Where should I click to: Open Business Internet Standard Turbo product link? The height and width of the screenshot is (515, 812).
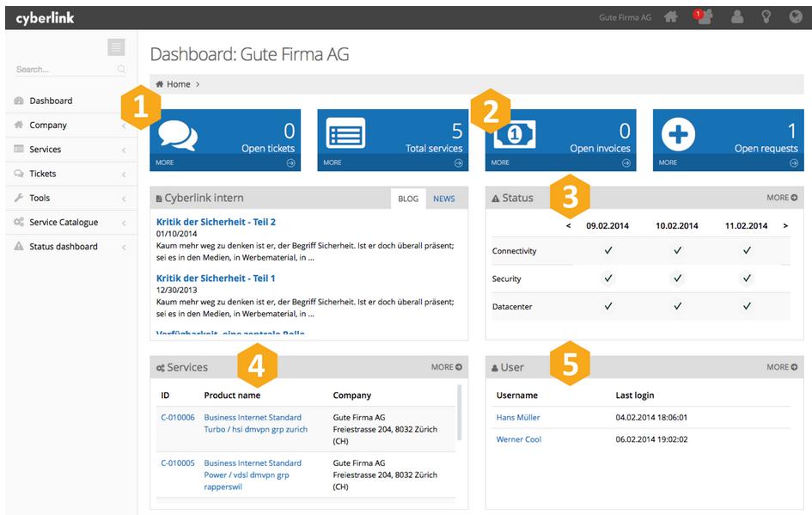pos(256,423)
